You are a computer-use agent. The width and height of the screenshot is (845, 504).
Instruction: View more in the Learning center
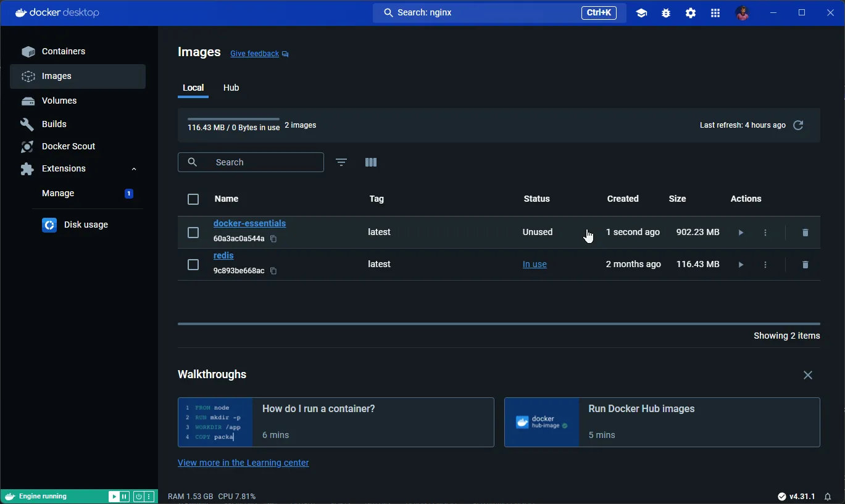(243, 463)
